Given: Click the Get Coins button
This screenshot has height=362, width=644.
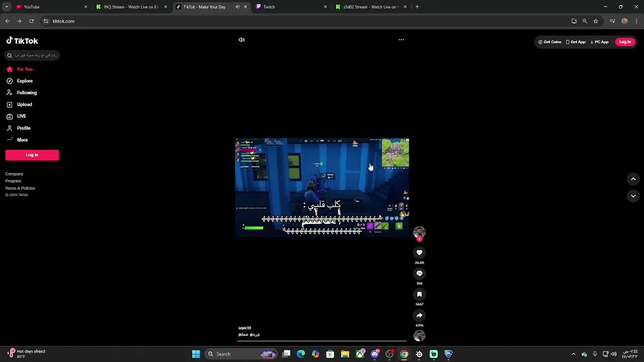Looking at the screenshot, I should pyautogui.click(x=549, y=42).
